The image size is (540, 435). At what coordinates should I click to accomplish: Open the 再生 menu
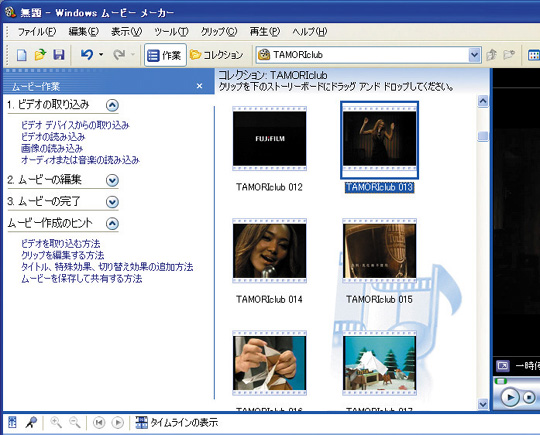(264, 32)
